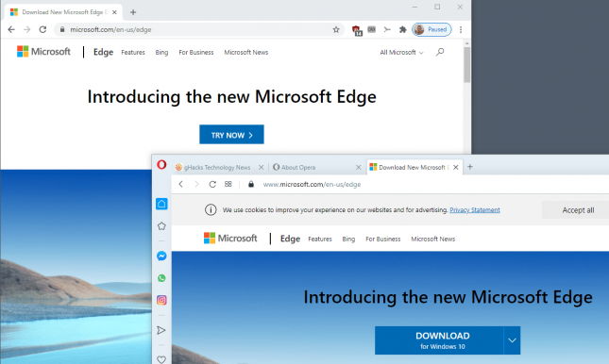Open the heart icon in Opera sidebar
The width and height of the screenshot is (609, 364).
click(161, 359)
